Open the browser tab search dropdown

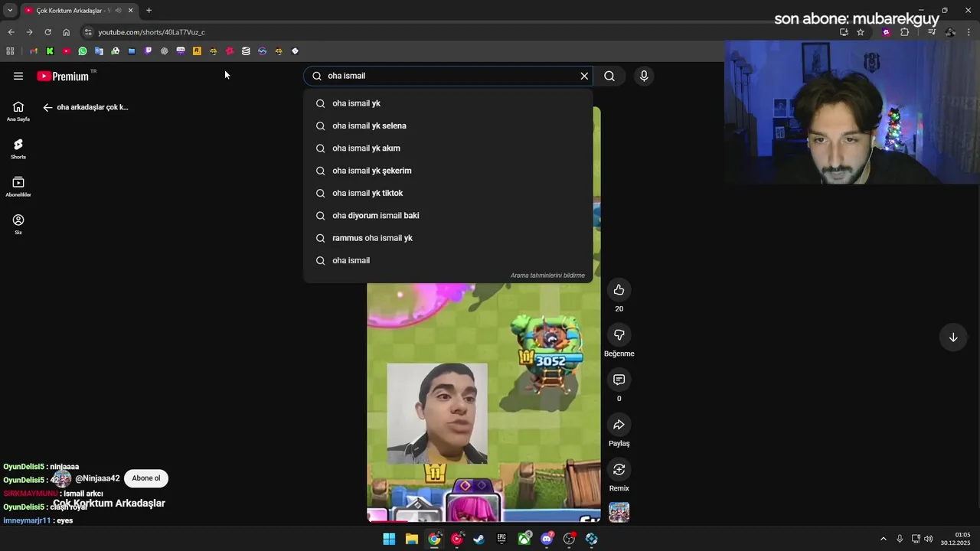click(10, 11)
